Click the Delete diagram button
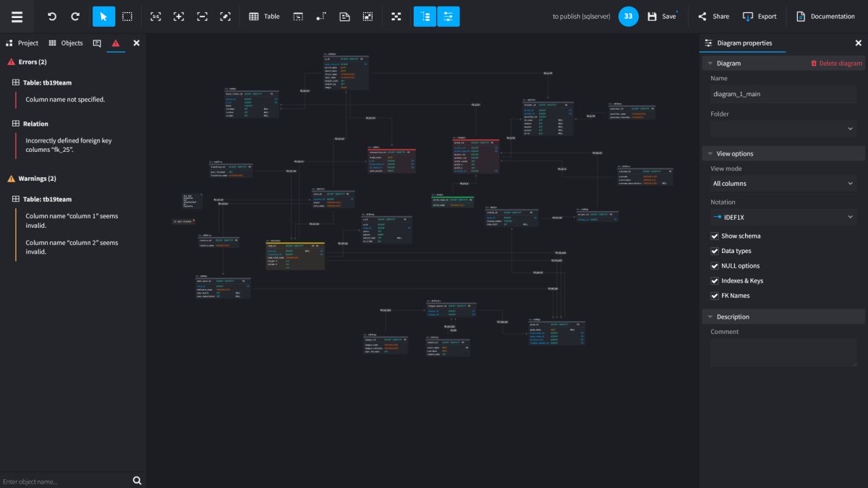The image size is (868, 488). [835, 63]
